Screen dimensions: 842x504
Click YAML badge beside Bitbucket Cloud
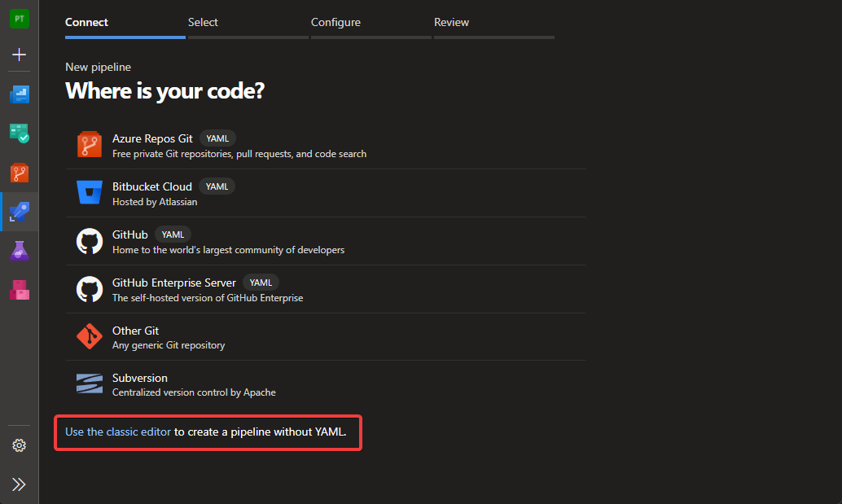click(217, 186)
